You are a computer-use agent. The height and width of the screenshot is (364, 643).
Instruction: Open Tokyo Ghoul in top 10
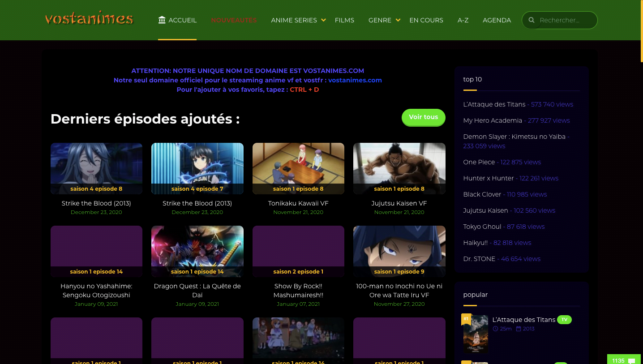(x=482, y=227)
